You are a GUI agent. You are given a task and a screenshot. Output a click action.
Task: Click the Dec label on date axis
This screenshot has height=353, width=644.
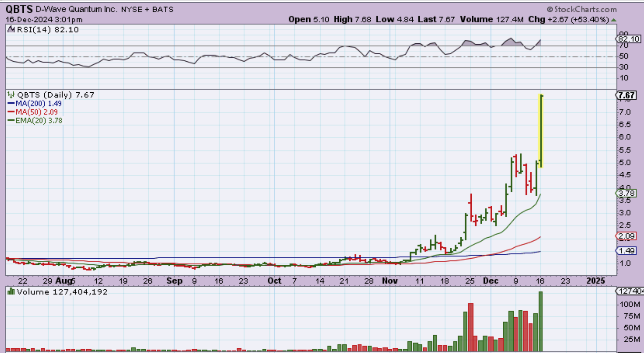491,281
